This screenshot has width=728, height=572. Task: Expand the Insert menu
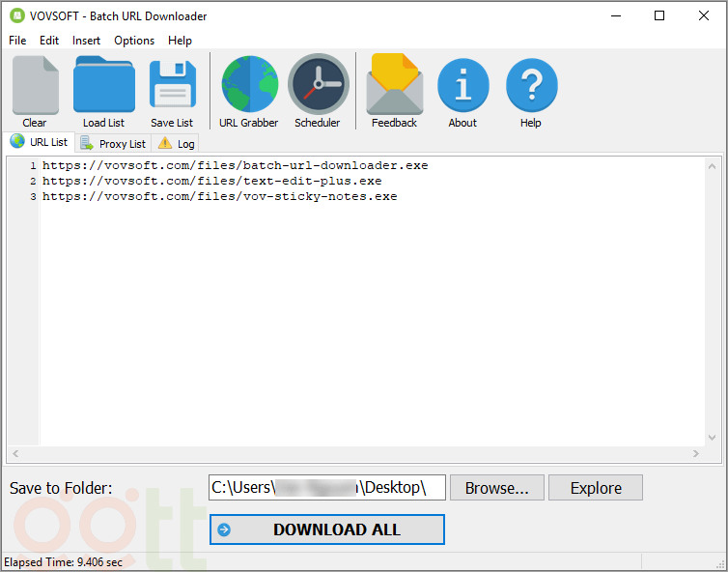[86, 41]
